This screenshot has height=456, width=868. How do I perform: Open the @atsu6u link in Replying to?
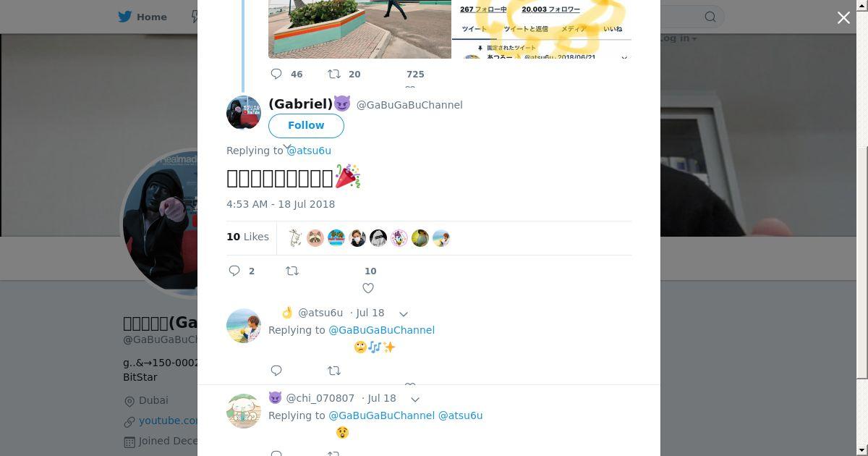[309, 151]
